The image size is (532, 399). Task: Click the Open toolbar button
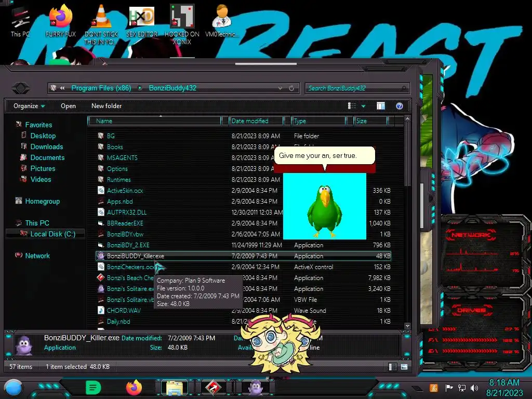[68, 106]
